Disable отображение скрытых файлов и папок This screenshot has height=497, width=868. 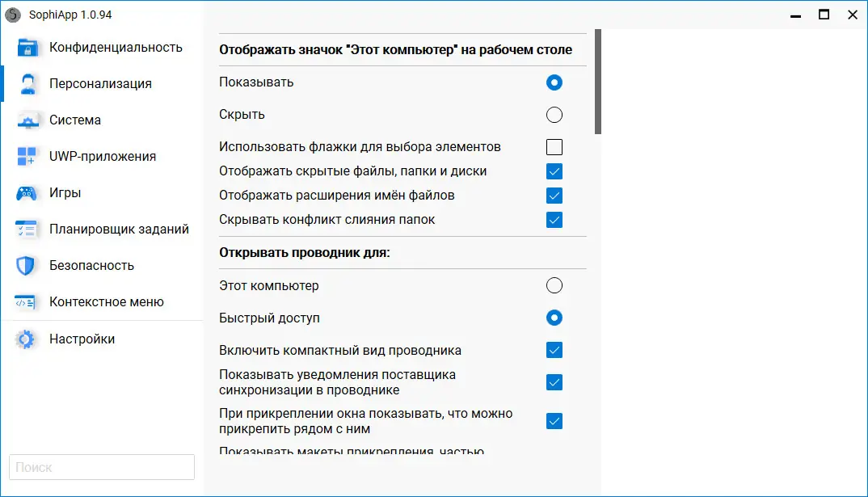click(x=554, y=171)
